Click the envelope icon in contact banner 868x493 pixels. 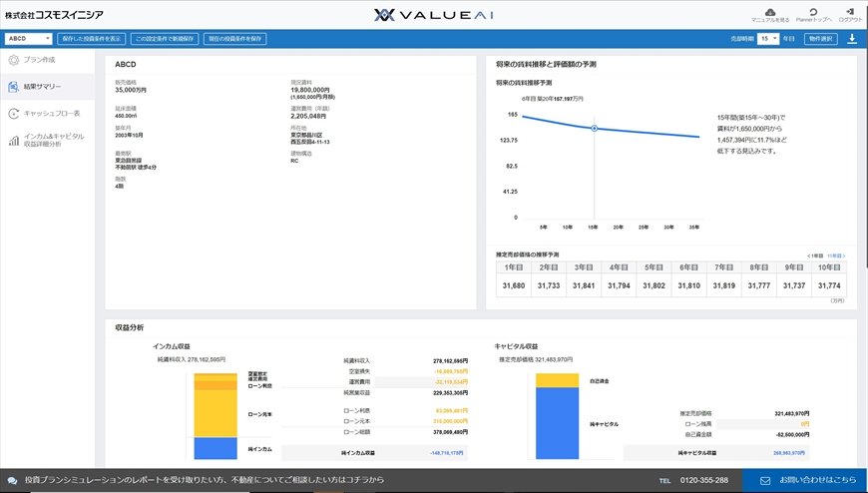coord(764,480)
